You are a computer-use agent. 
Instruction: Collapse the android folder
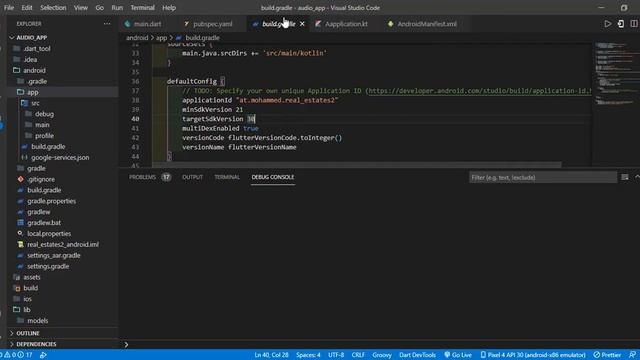[34, 71]
